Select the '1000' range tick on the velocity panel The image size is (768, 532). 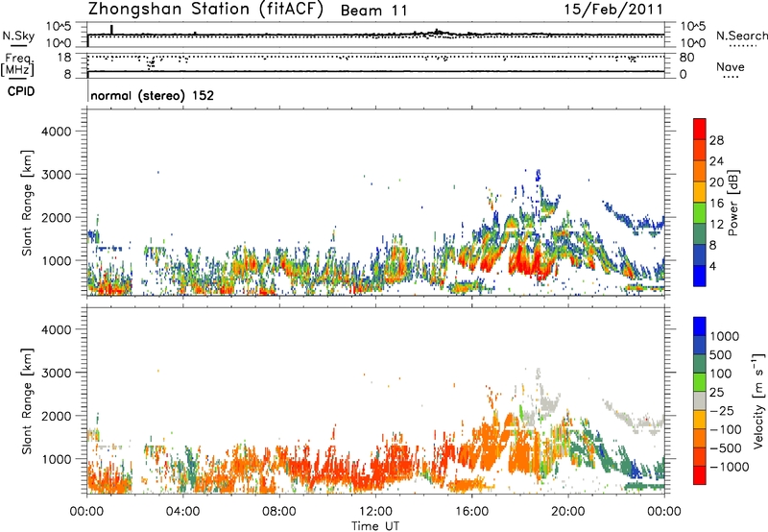point(56,459)
